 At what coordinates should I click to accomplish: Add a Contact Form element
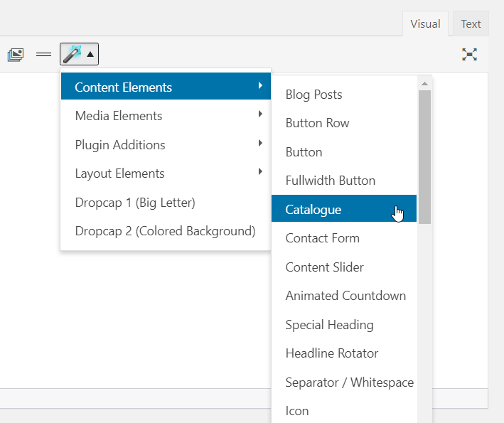tap(322, 238)
